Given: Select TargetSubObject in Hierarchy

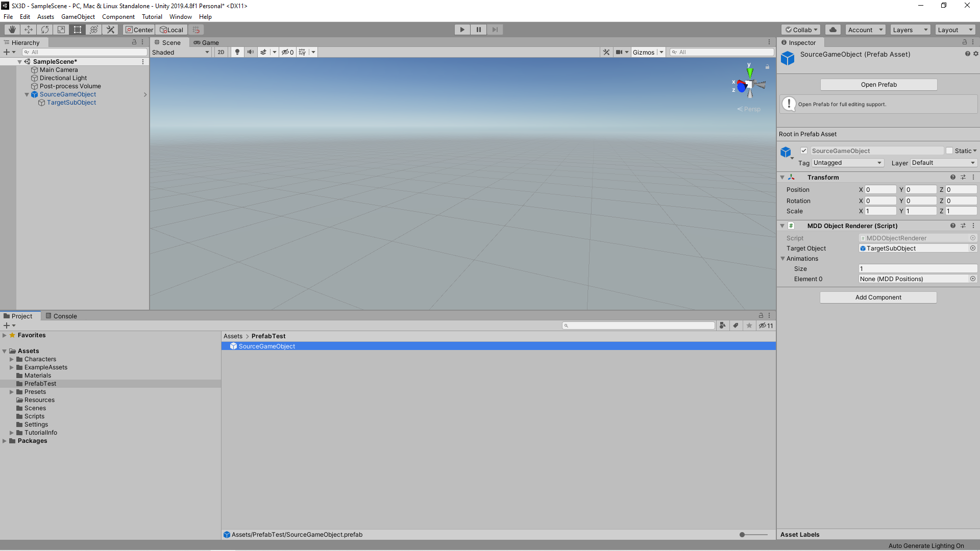Looking at the screenshot, I should (x=71, y=103).
